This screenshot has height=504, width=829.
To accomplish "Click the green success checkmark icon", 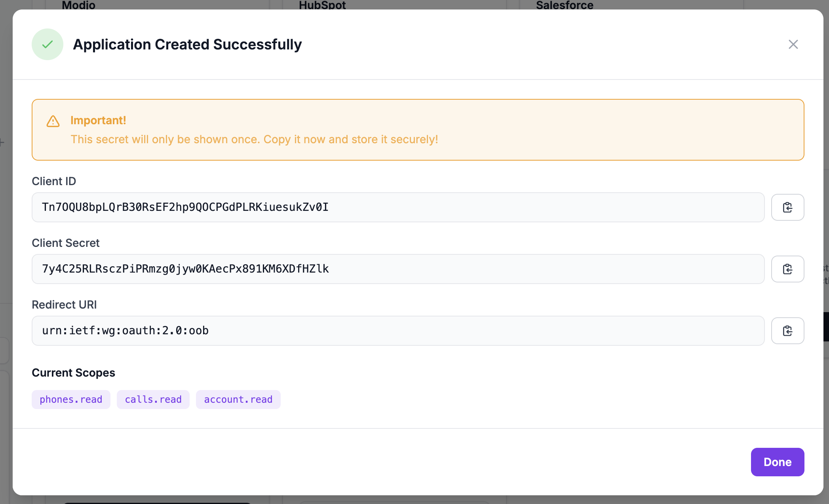I will pyautogui.click(x=47, y=44).
